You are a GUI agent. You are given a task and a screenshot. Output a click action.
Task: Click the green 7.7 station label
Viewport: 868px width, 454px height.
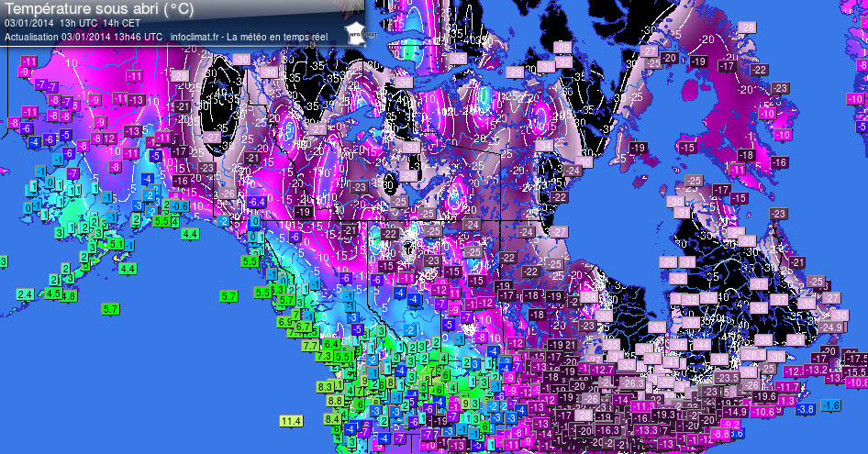point(310,345)
